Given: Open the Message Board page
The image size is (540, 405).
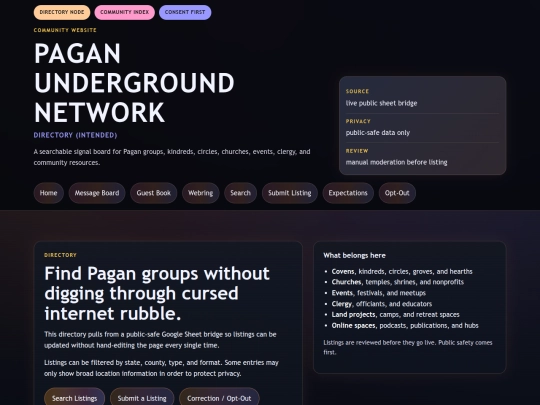Looking at the screenshot, I should pyautogui.click(x=97, y=193).
